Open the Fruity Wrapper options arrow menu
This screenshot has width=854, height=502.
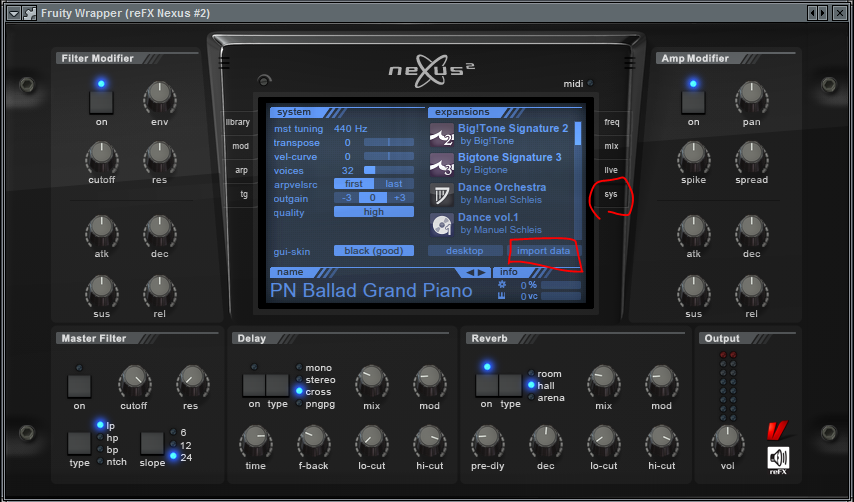coord(14,13)
